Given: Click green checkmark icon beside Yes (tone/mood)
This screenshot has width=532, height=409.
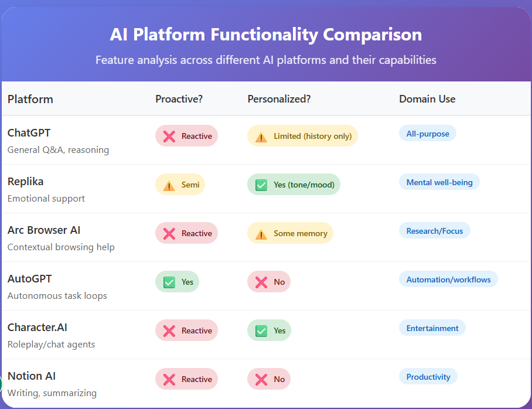Looking at the screenshot, I should 261,185.
